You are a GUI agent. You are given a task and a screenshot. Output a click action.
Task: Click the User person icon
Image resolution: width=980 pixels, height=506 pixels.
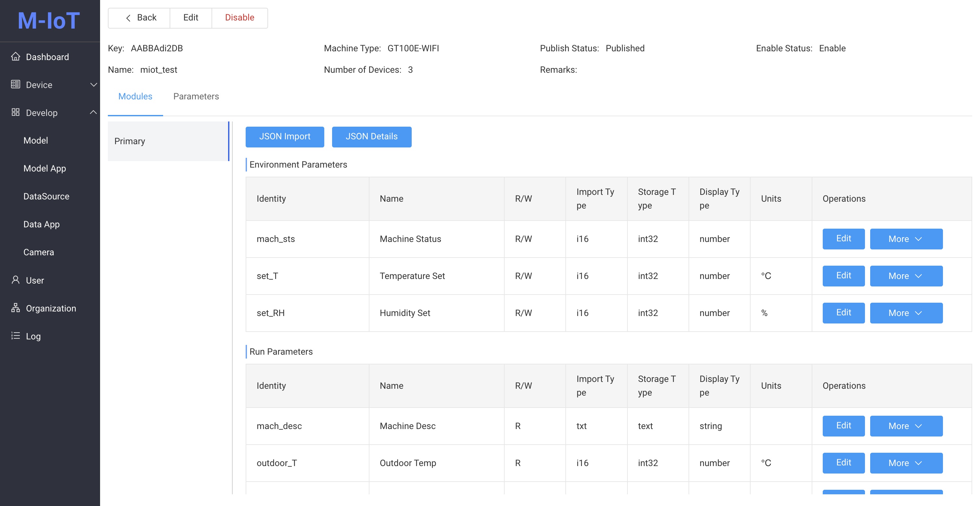click(x=16, y=280)
